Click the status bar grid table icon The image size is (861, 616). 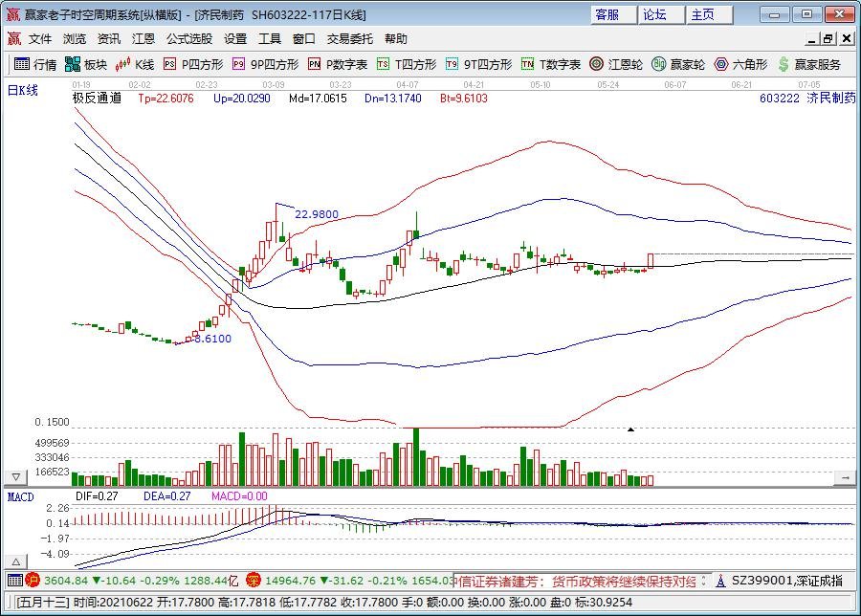[15, 580]
